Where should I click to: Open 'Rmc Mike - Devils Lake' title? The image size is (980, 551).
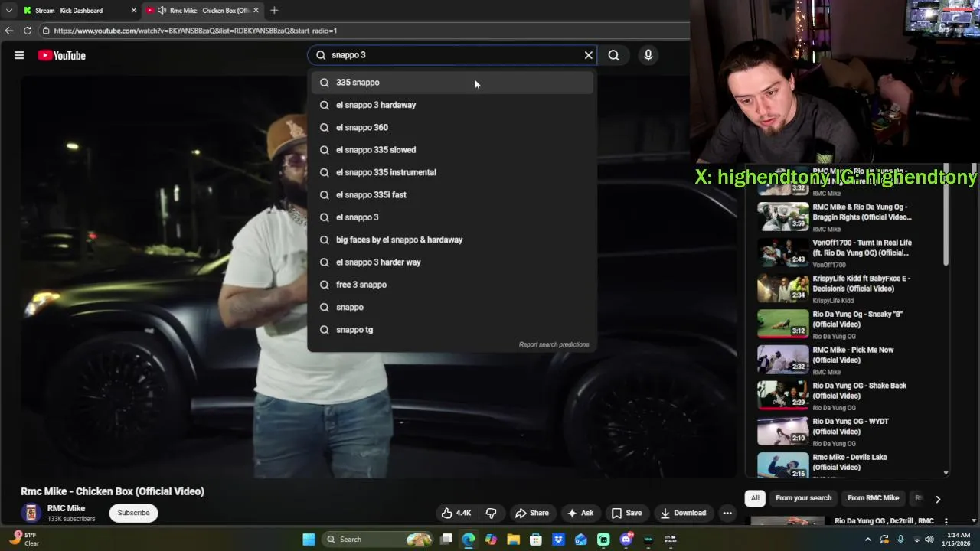click(x=850, y=462)
